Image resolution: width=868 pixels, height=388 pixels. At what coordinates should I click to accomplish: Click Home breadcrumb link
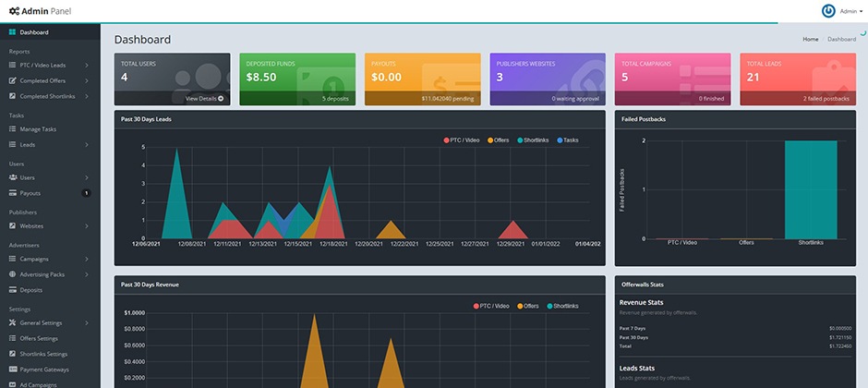pyautogui.click(x=811, y=40)
